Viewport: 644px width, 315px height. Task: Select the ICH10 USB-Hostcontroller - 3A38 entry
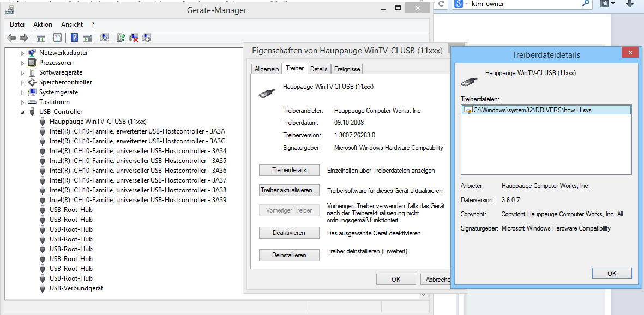[x=138, y=191]
